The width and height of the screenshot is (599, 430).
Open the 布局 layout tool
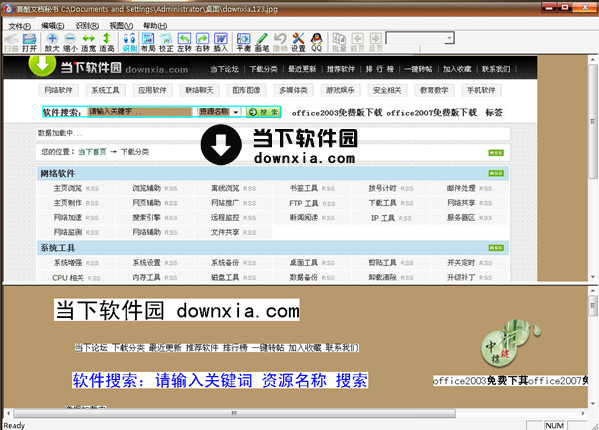[148, 42]
